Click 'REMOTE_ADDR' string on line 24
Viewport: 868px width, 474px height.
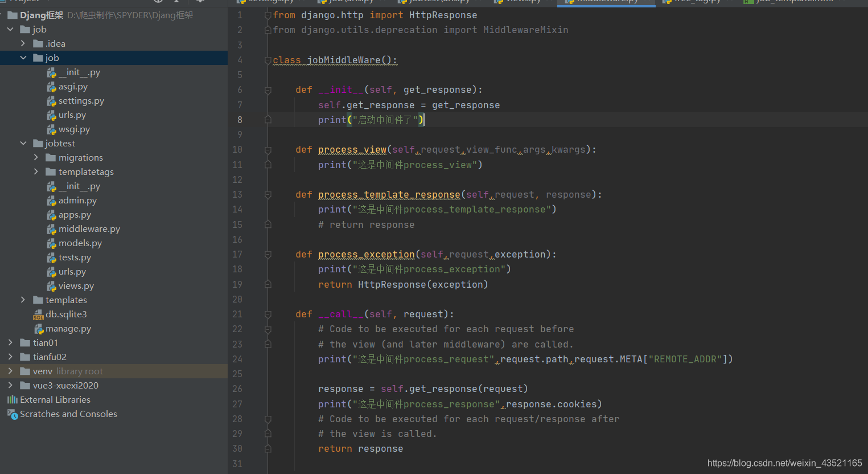pos(685,359)
